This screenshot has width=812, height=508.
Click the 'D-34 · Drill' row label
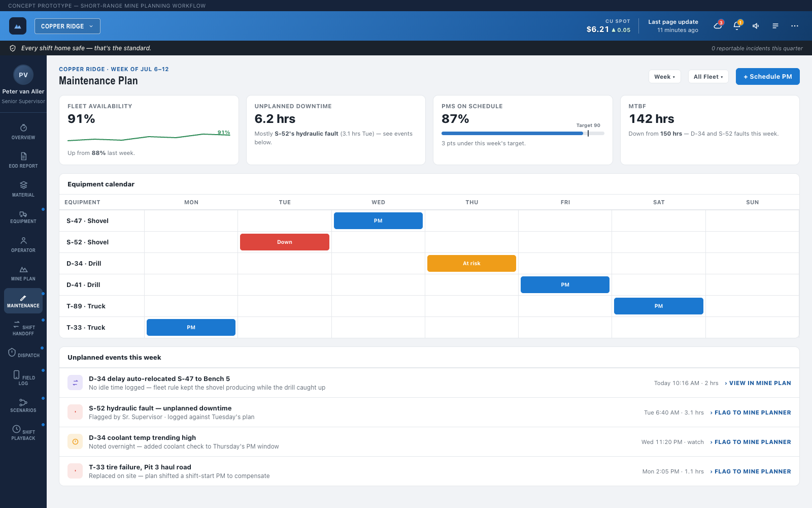click(x=84, y=264)
